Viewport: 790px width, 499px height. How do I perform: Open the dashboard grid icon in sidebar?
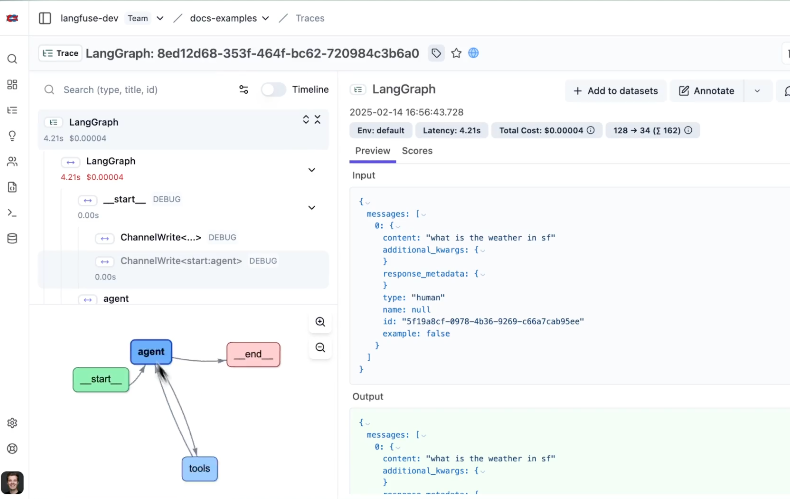(x=12, y=85)
